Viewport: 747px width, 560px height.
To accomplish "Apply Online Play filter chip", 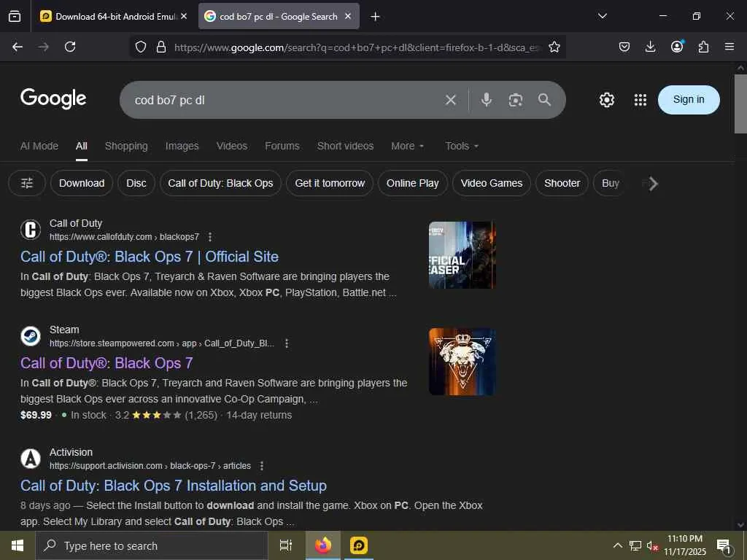I will (x=413, y=183).
